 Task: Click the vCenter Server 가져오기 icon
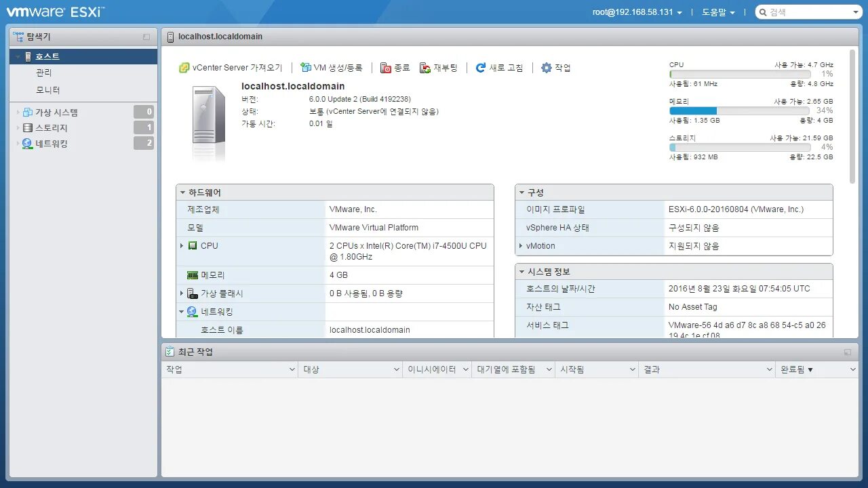coord(184,68)
